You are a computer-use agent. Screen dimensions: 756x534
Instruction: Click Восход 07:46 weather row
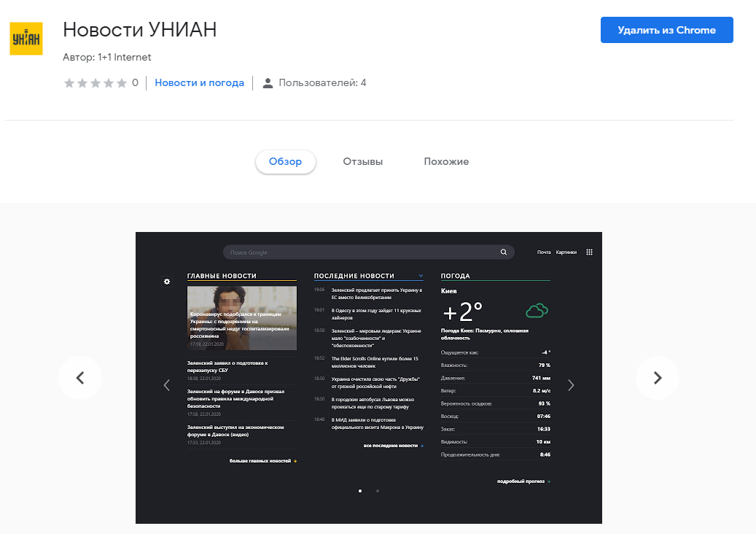[x=496, y=417]
